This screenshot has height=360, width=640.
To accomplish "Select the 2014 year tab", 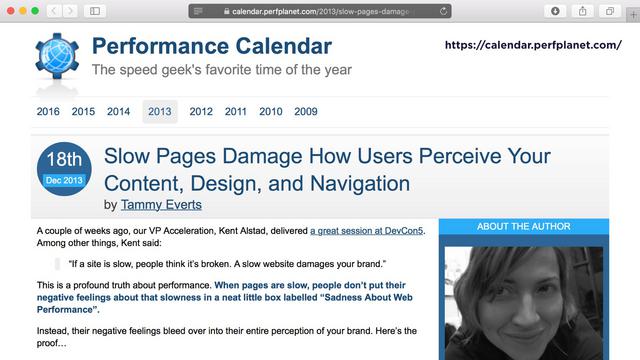I will 118,111.
